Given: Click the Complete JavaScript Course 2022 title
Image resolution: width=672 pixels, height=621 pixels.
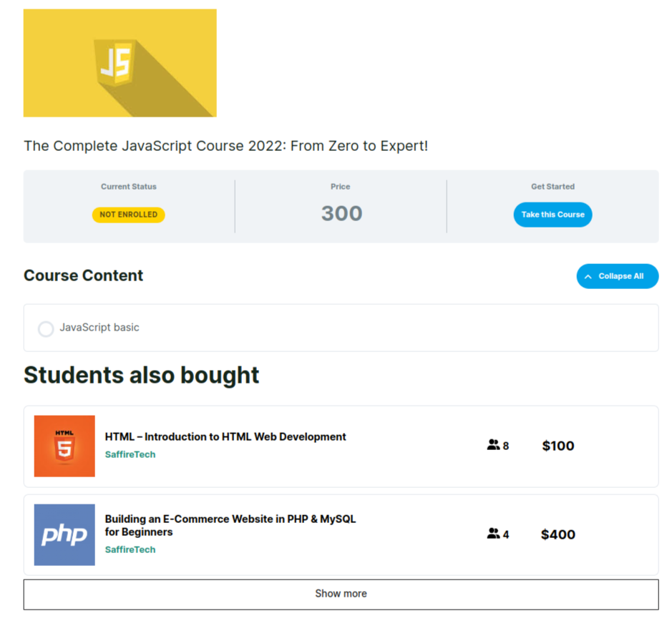Looking at the screenshot, I should tap(225, 146).
